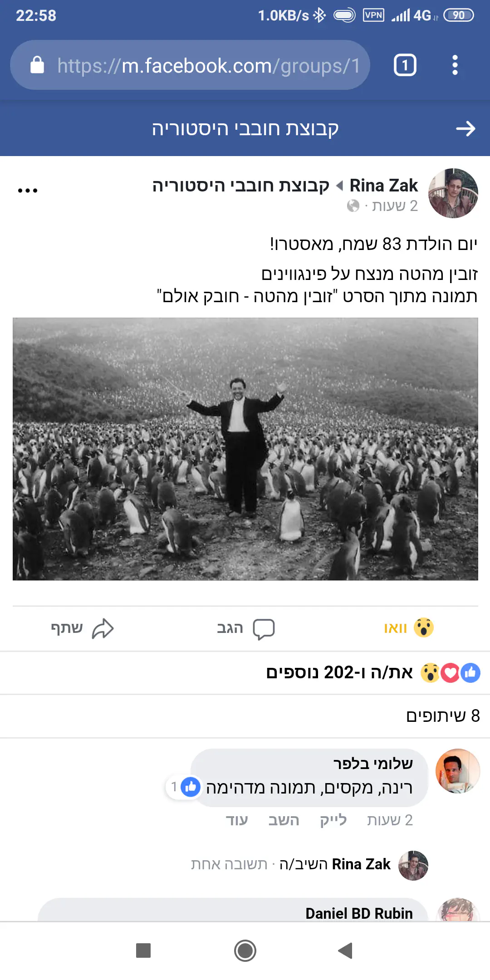Open the penguin conductor photo

245,449
